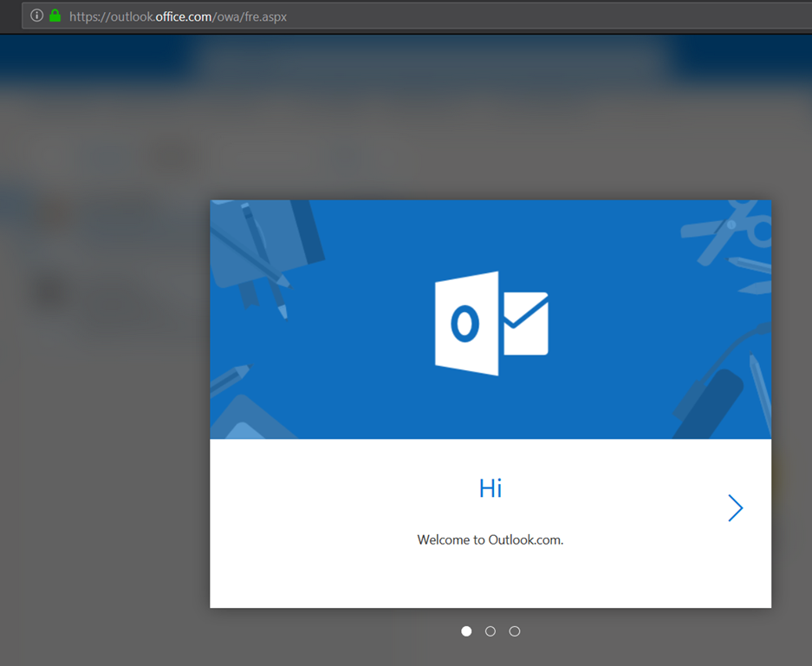This screenshot has height=666, width=812.
Task: Select the first pagination dot
Action: 466,630
